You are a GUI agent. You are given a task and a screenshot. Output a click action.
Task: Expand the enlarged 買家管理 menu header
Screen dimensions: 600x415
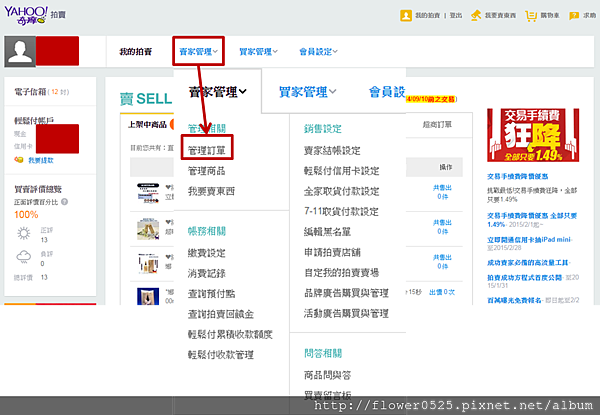coord(308,92)
